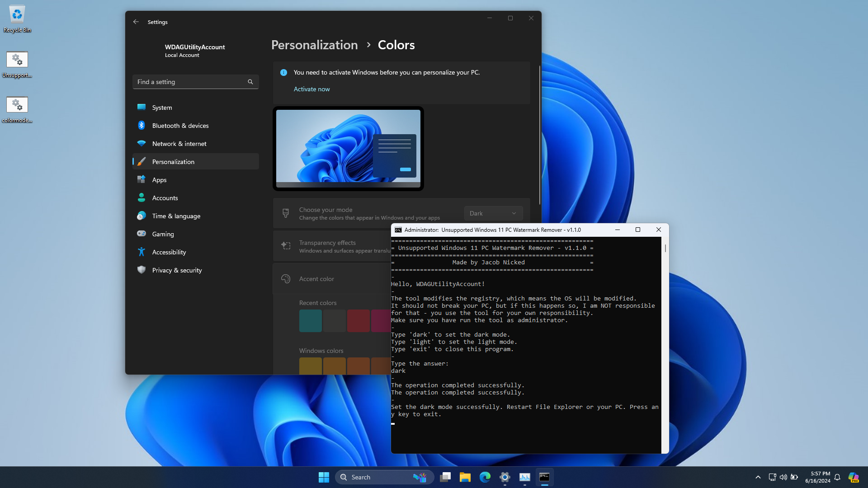This screenshot has height=488, width=868.
Task: Open Bluetooth & devices settings
Action: [180, 126]
